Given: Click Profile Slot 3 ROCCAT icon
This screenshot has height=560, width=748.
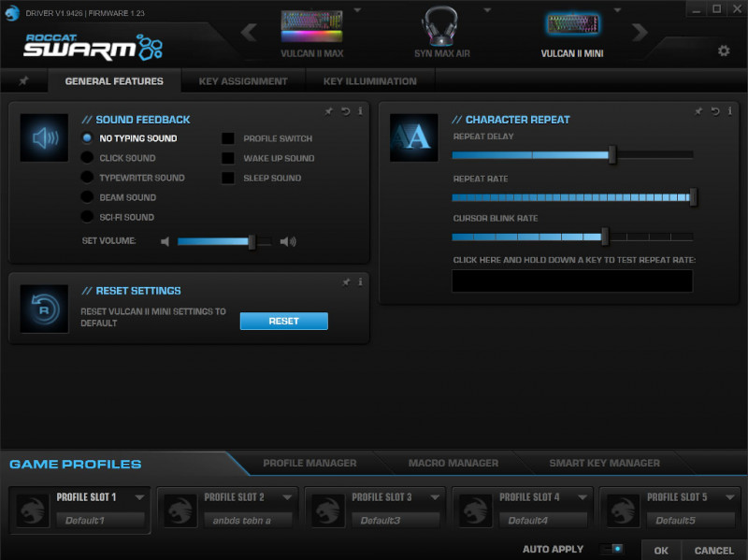Looking at the screenshot, I should click(x=328, y=510).
